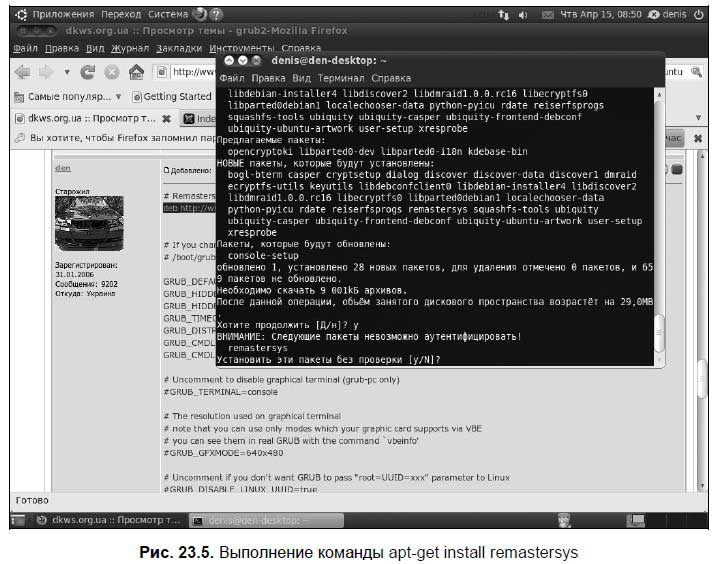
Task: Switch to dkws.org.ua taskbar button
Action: (109, 520)
